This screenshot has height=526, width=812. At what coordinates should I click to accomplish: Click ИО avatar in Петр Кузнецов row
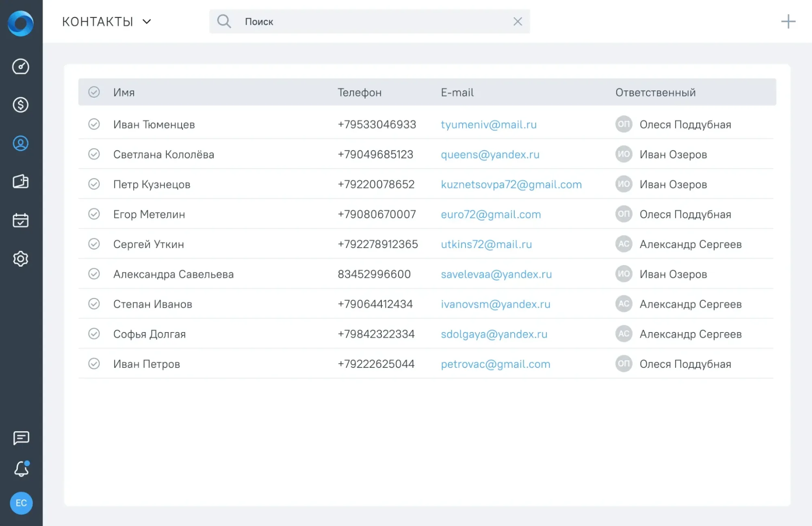[624, 184]
